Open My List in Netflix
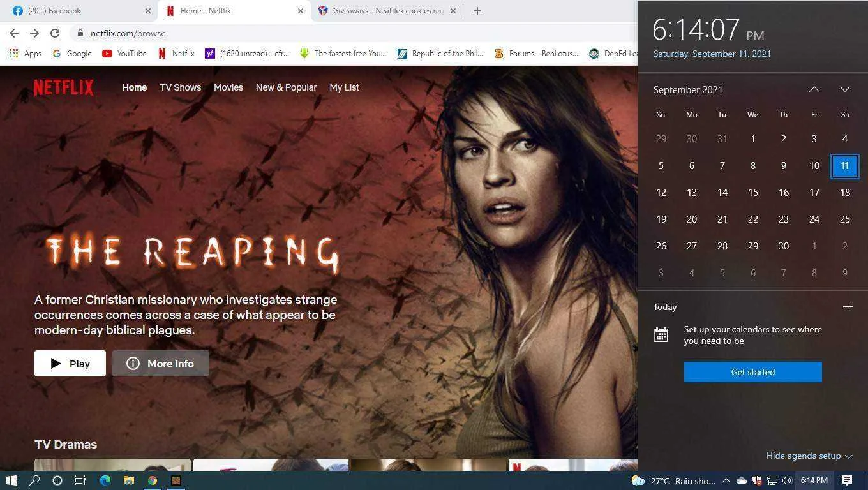Viewport: 868px width, 490px height. (344, 87)
